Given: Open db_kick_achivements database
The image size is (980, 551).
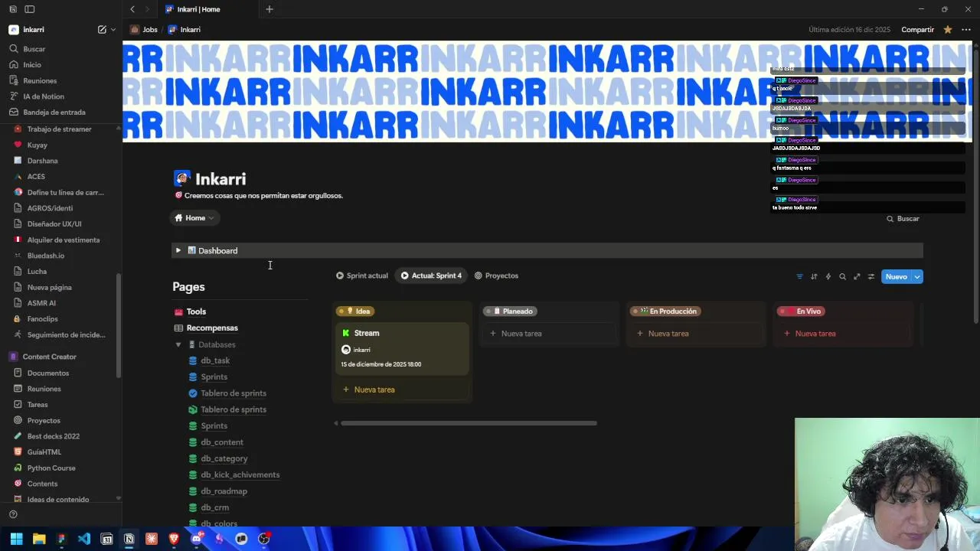Looking at the screenshot, I should click(x=240, y=475).
